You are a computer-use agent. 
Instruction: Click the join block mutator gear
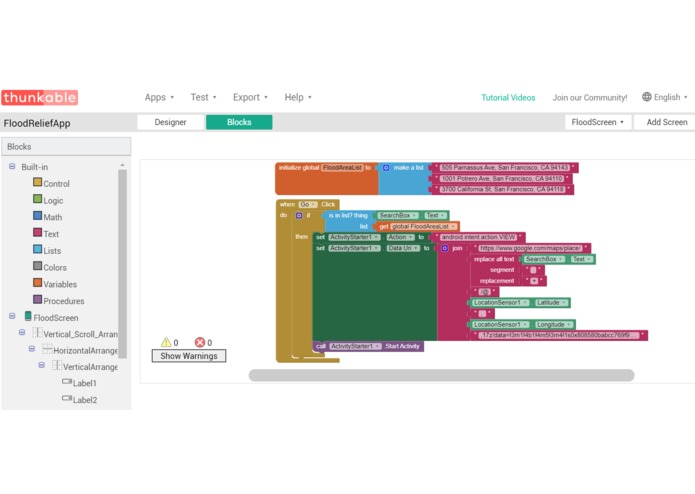click(x=445, y=248)
